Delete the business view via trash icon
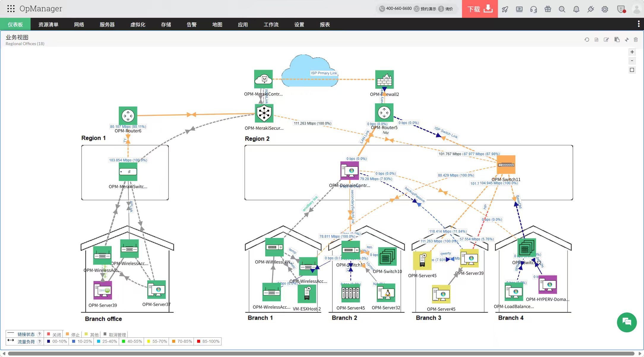Image resolution: width=644 pixels, height=357 pixels. (636, 40)
